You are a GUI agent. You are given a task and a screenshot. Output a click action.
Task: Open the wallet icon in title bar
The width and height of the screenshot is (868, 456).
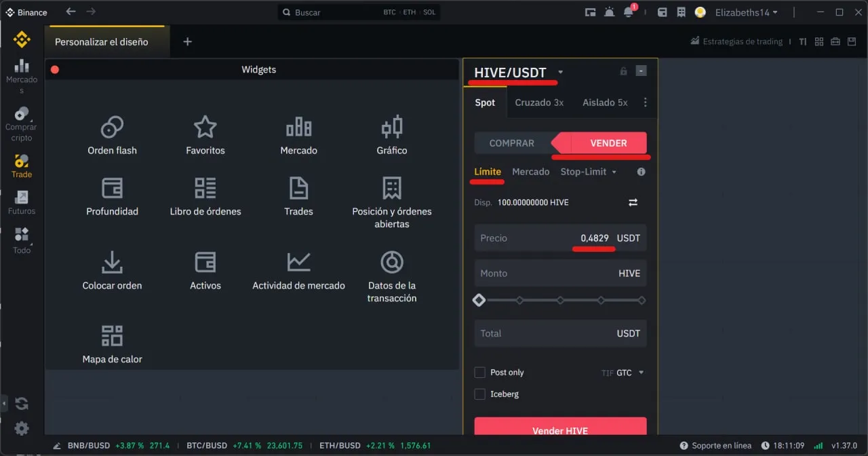point(663,12)
